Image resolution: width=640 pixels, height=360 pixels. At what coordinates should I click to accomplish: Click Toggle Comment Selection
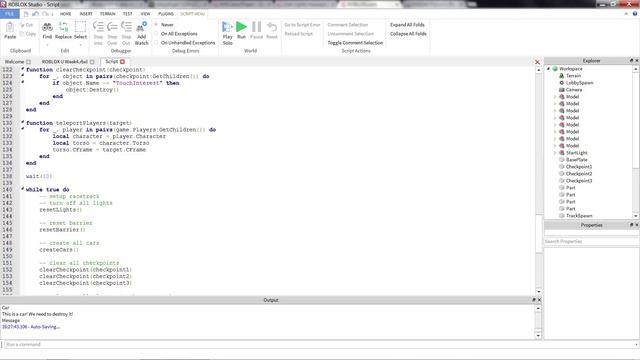[355, 42]
